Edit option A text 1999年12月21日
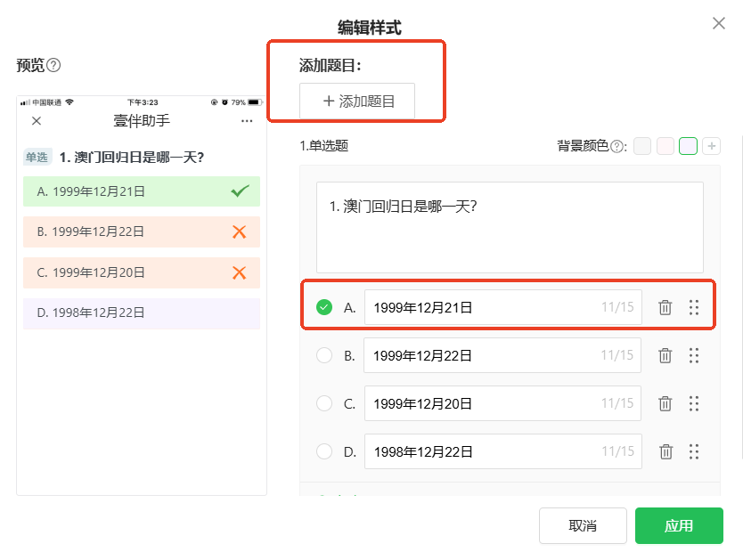This screenshot has height=560, width=743. 502,307
